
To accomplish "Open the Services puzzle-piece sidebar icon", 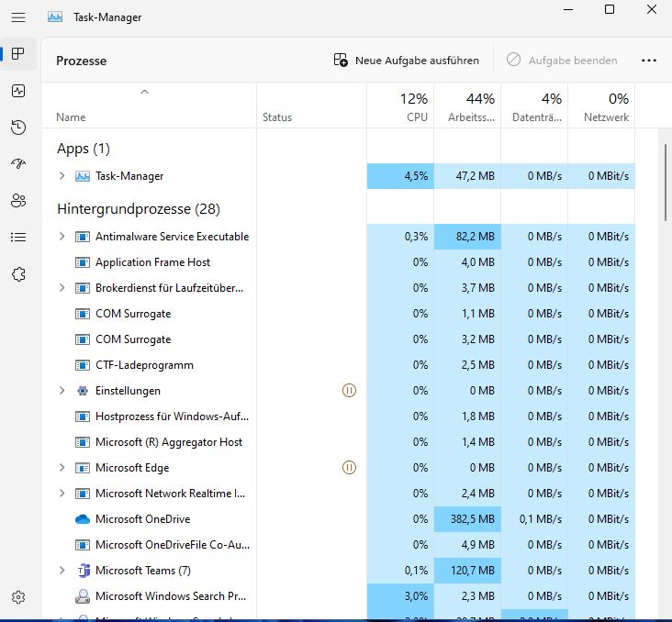I will [x=18, y=274].
